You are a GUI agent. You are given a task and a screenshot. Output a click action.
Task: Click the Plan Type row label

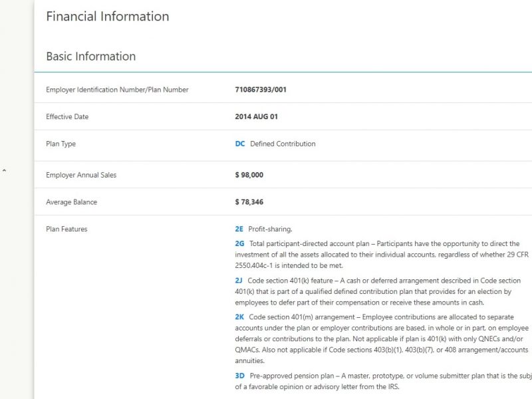61,144
